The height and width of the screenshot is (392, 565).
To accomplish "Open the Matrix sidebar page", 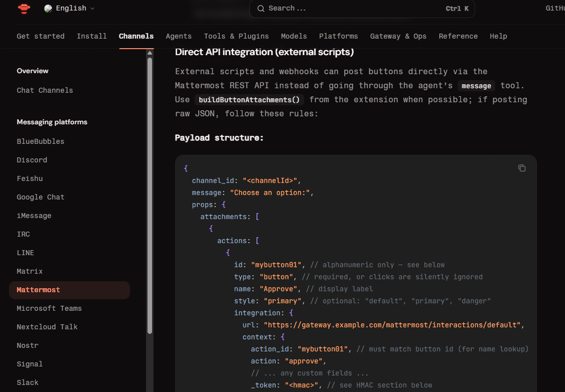I will (30, 271).
